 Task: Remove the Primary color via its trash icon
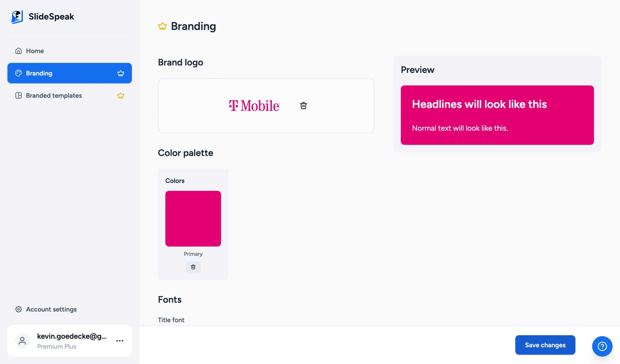(x=193, y=267)
